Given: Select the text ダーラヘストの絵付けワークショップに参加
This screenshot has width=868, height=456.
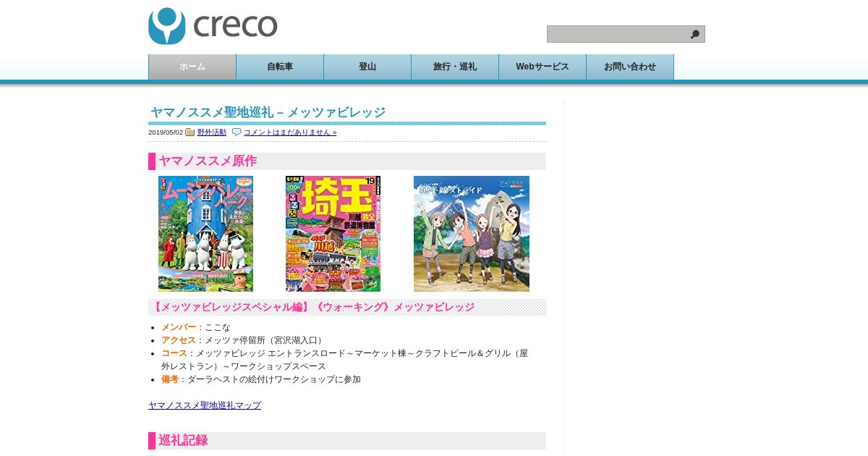Looking at the screenshot, I should coord(274,379).
